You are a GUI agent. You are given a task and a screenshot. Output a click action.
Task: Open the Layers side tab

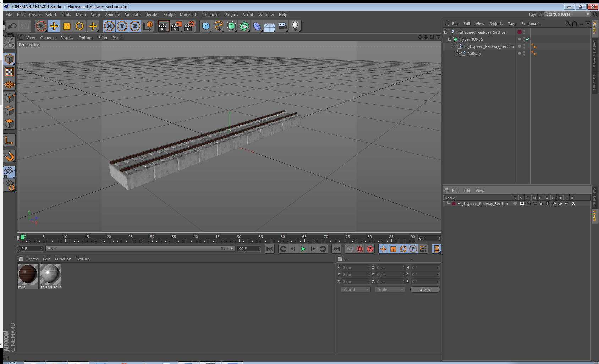click(594, 216)
